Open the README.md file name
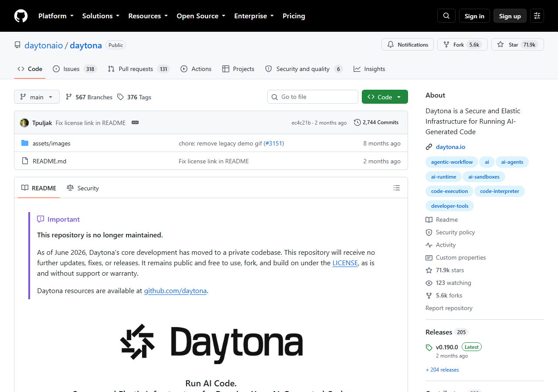 point(50,161)
